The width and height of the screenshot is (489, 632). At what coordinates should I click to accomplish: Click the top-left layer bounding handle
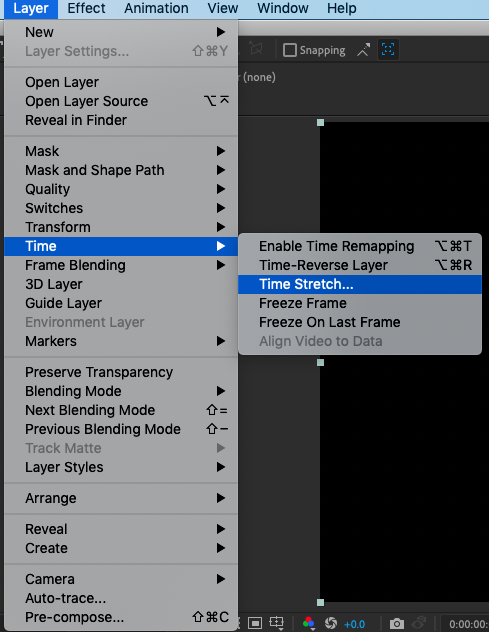[x=320, y=123]
